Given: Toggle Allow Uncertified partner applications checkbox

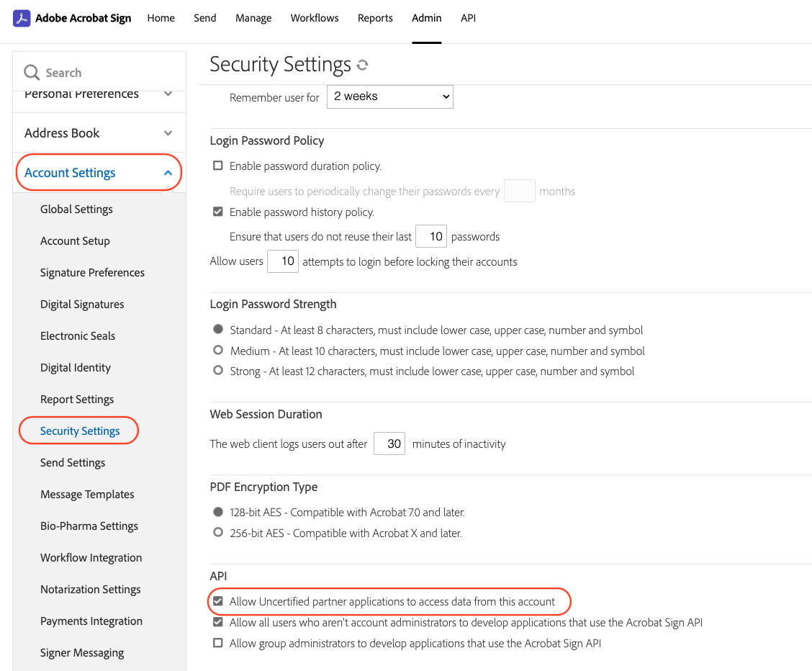Looking at the screenshot, I should tap(218, 601).
